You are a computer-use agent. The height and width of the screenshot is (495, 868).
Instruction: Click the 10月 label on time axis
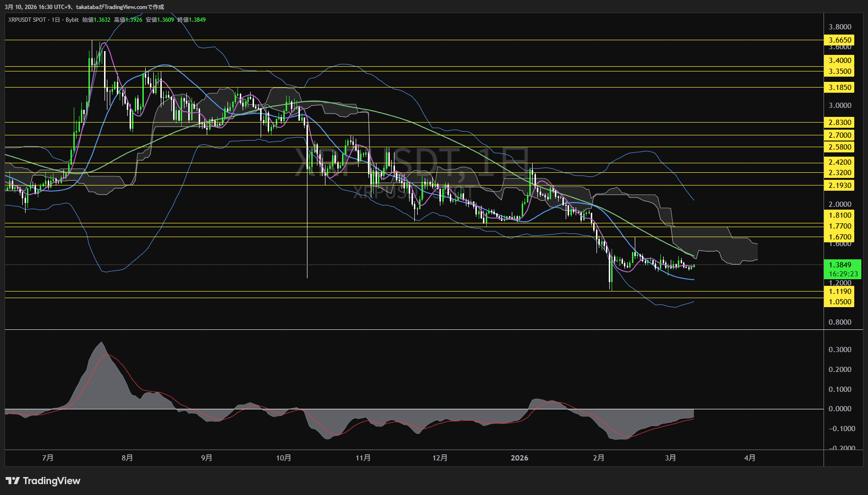[x=283, y=458]
